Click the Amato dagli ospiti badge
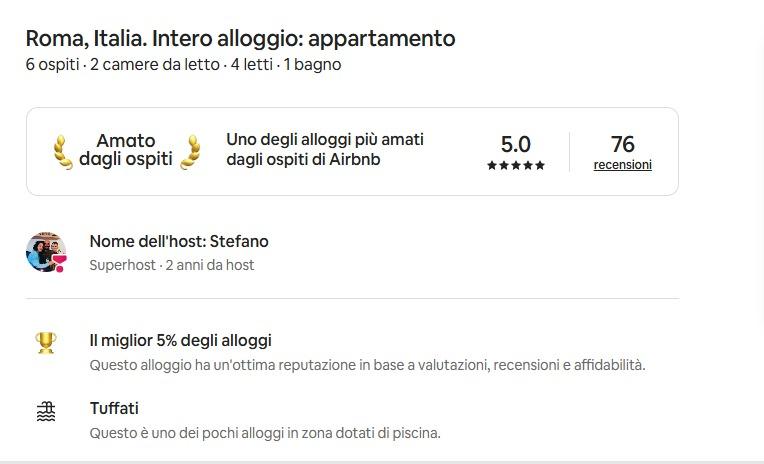The width and height of the screenshot is (764, 464). coord(126,150)
